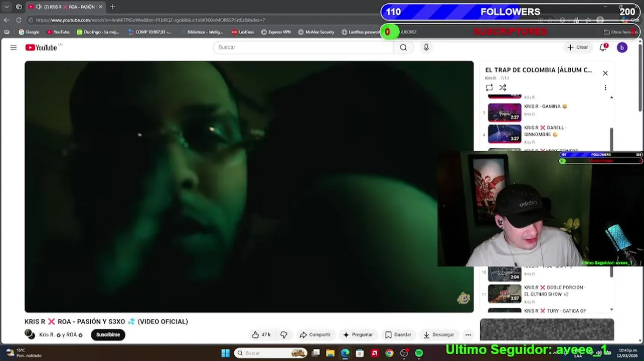Click the Descargar download button
Image resolution: width=644 pixels, height=361 pixels.
click(438, 334)
